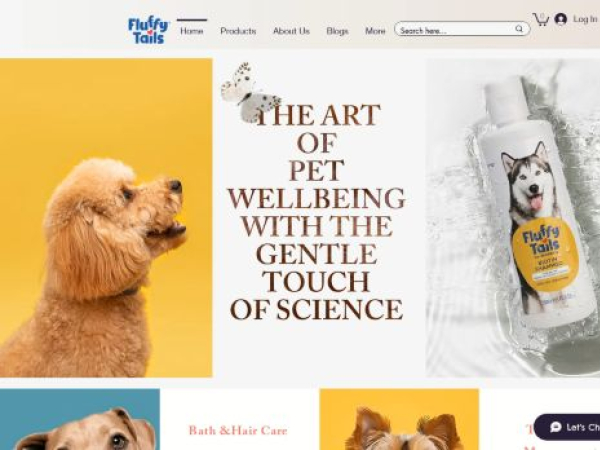Viewport: 600px width, 450px height.
Task: Open the shopping cart icon
Action: (541, 19)
